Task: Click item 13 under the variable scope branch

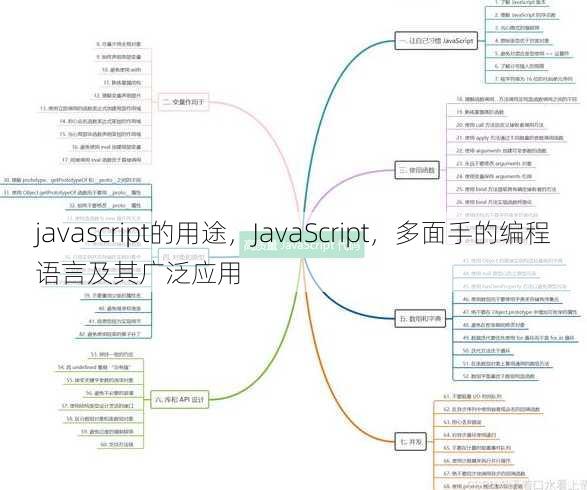Action: pyautogui.click(x=91, y=108)
